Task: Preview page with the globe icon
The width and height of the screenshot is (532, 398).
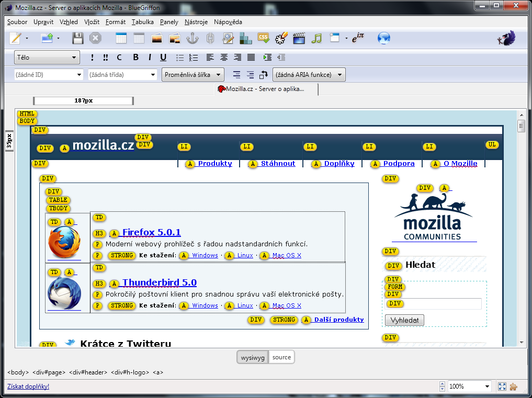Action: (384, 38)
